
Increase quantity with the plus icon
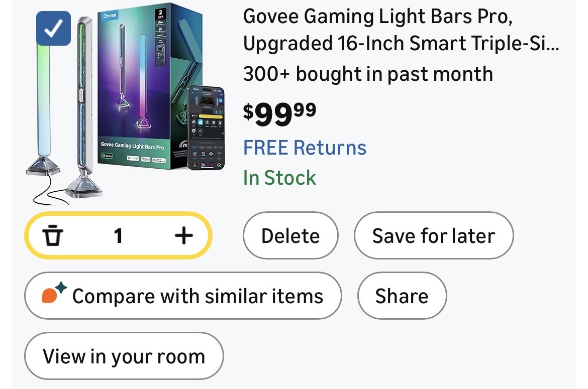183,235
